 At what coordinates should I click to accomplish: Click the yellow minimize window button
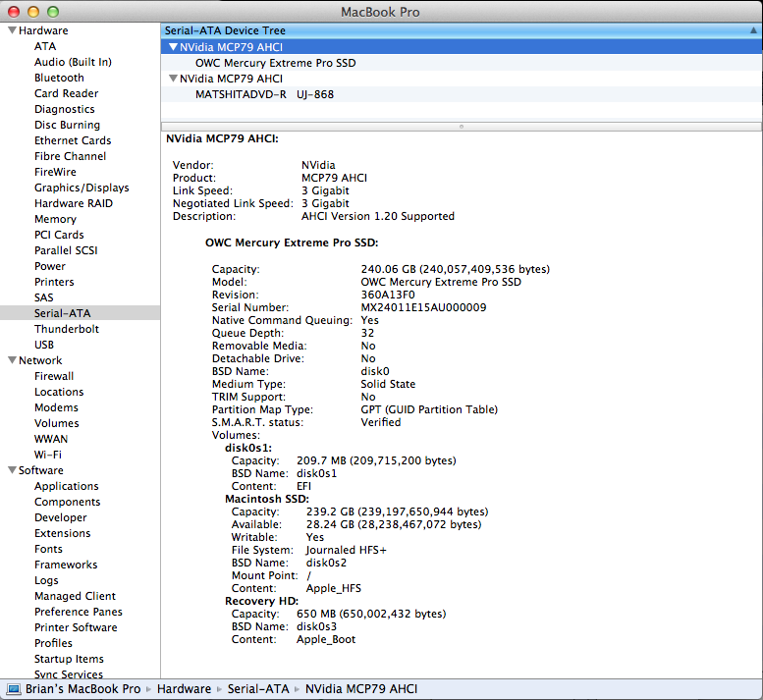(33, 12)
